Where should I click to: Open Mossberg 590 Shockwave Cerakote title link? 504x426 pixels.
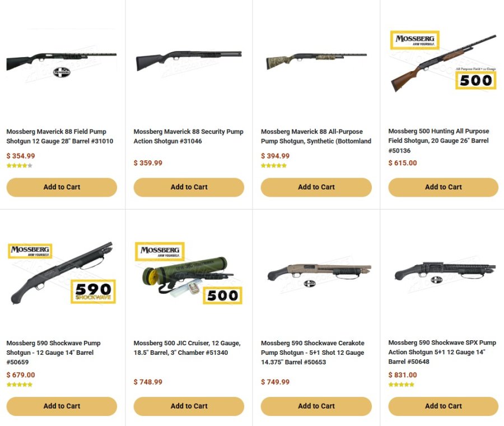[x=312, y=353]
